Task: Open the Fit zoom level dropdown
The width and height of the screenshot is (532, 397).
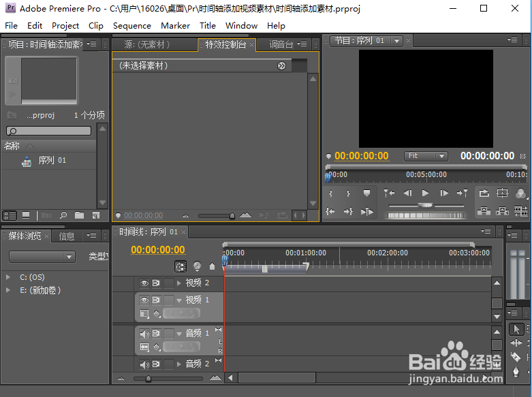Action: coord(426,156)
